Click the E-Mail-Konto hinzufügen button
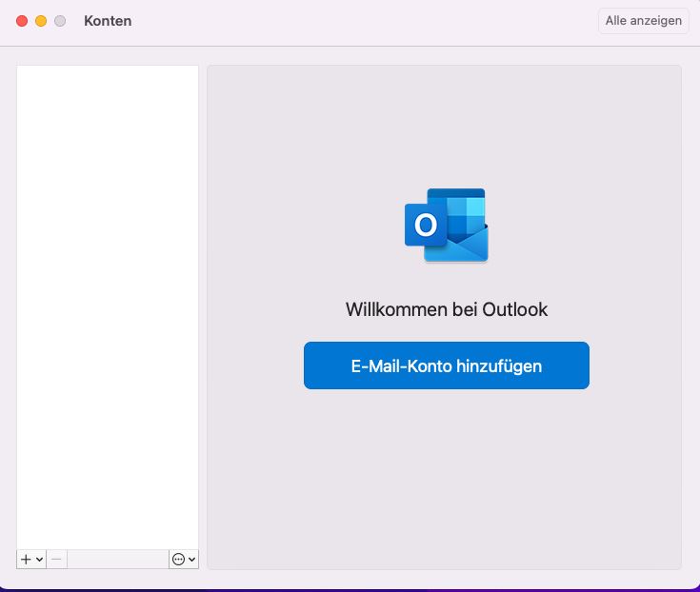Viewport: 700px width, 592px height. click(x=446, y=365)
